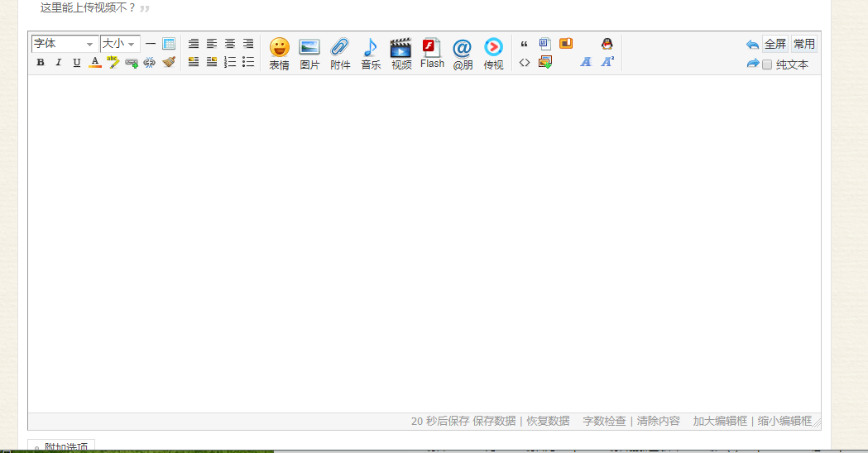
Task: Toggle italic text formatting
Action: 59,62
